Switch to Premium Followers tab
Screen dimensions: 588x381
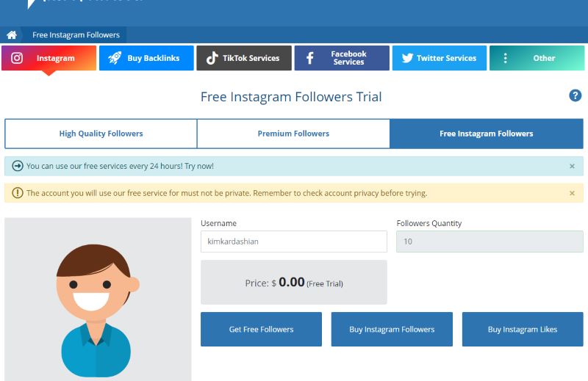pyautogui.click(x=293, y=134)
